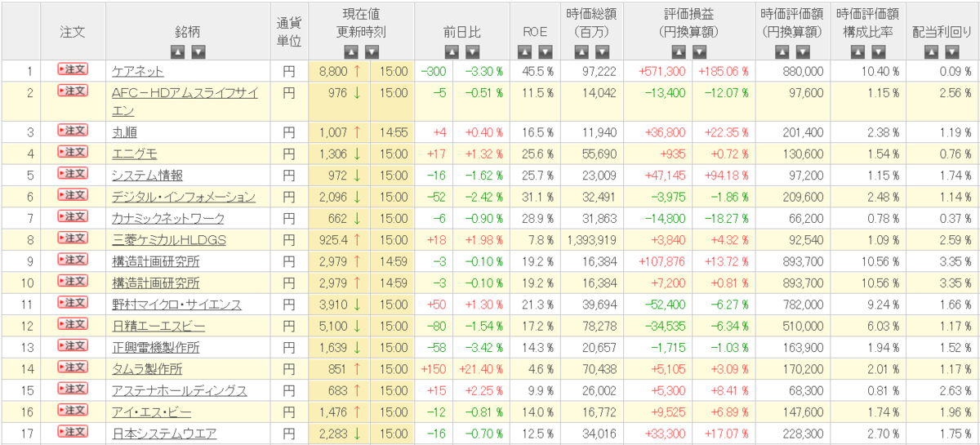980x445 pixels.
Task: Open the デジタル・インフォメーション stock link
Action: (184, 197)
